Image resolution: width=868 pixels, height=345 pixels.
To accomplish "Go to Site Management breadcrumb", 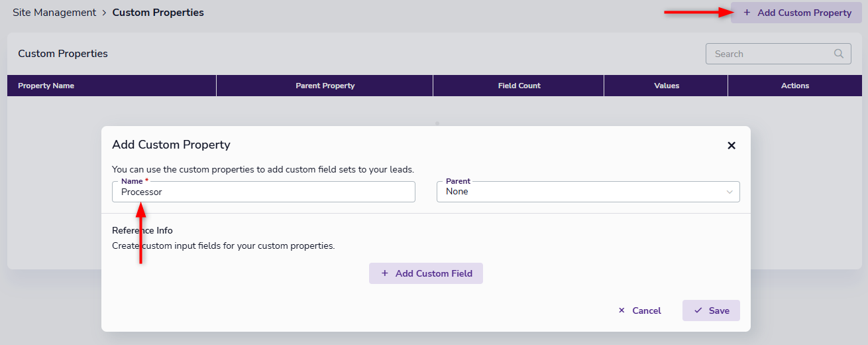I will pos(54,13).
